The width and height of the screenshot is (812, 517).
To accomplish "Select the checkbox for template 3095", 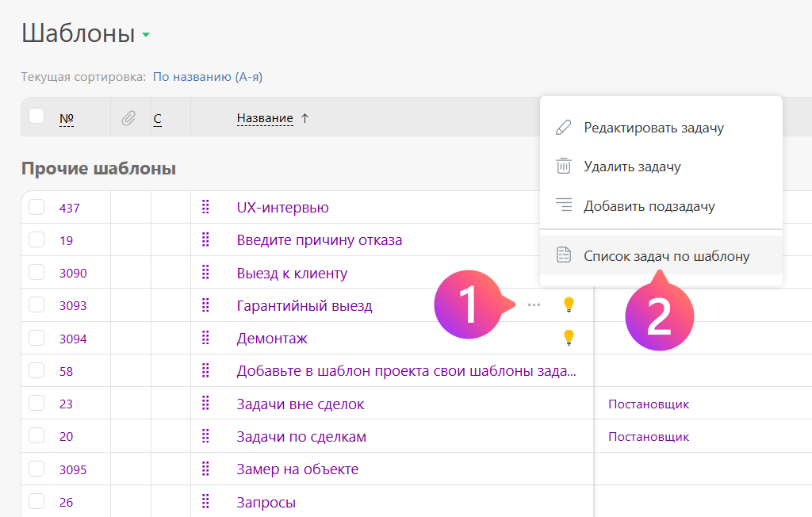I will [36, 469].
